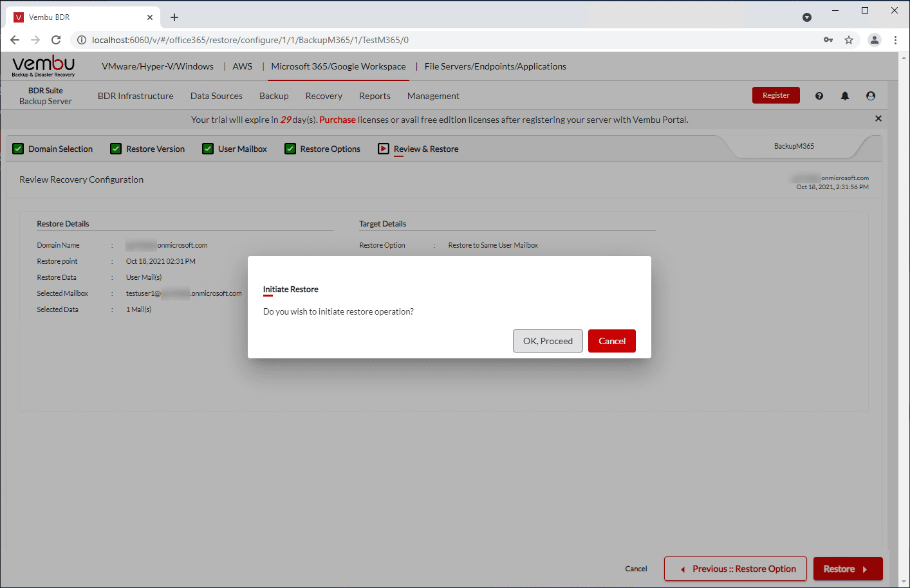Click the page scrollbar up arrow
Image resolution: width=910 pixels, height=588 pixels.
[904, 57]
